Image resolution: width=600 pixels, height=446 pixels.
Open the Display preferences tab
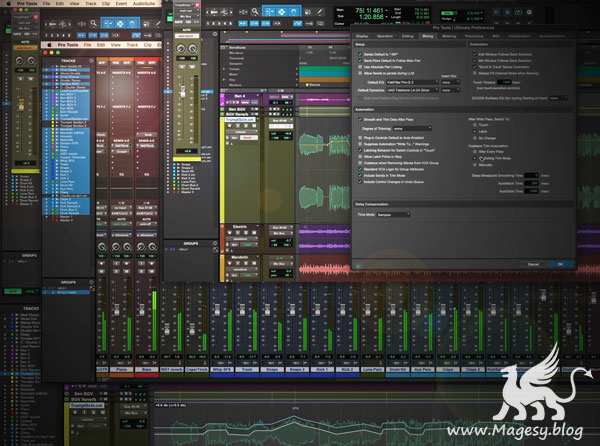(362, 36)
